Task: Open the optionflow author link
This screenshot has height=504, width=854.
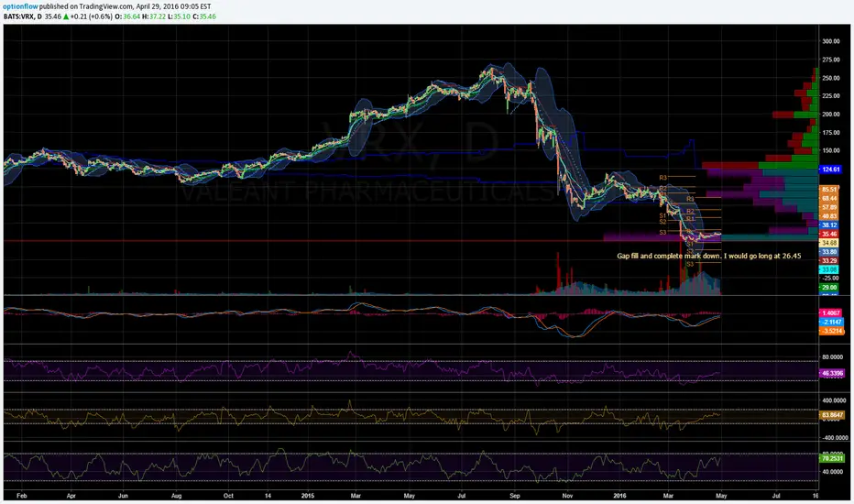Action: point(21,6)
